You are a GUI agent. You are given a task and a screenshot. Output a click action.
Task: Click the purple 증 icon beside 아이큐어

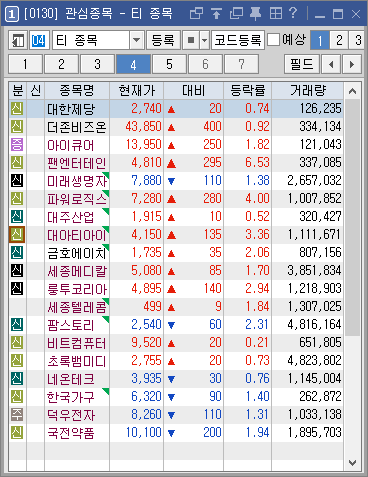(17, 145)
